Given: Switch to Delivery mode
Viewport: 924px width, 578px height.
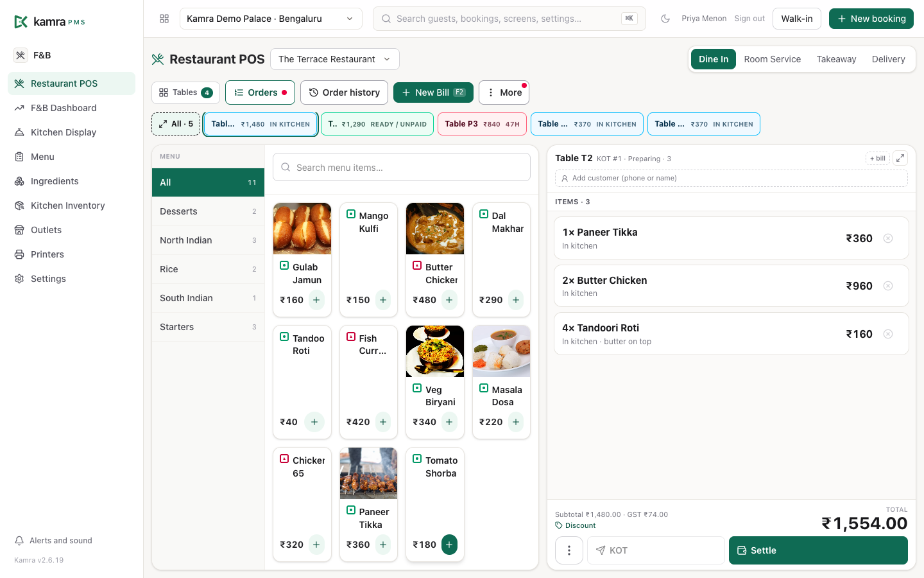Looking at the screenshot, I should click(889, 59).
